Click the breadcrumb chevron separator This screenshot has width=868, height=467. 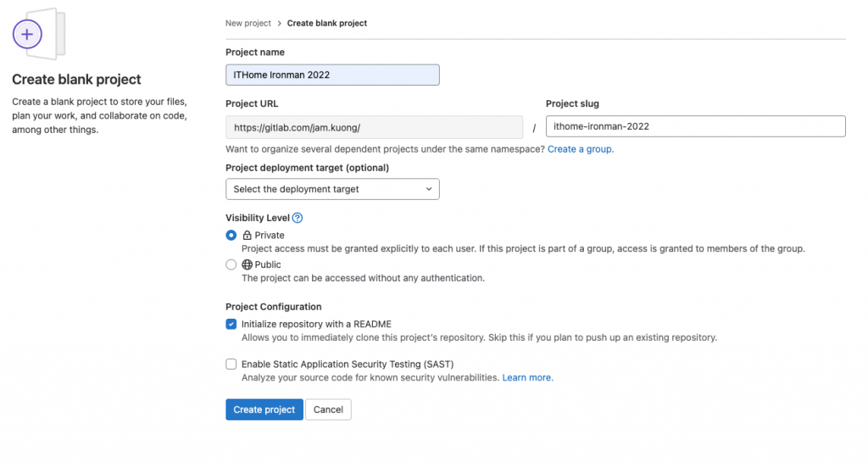tap(279, 24)
